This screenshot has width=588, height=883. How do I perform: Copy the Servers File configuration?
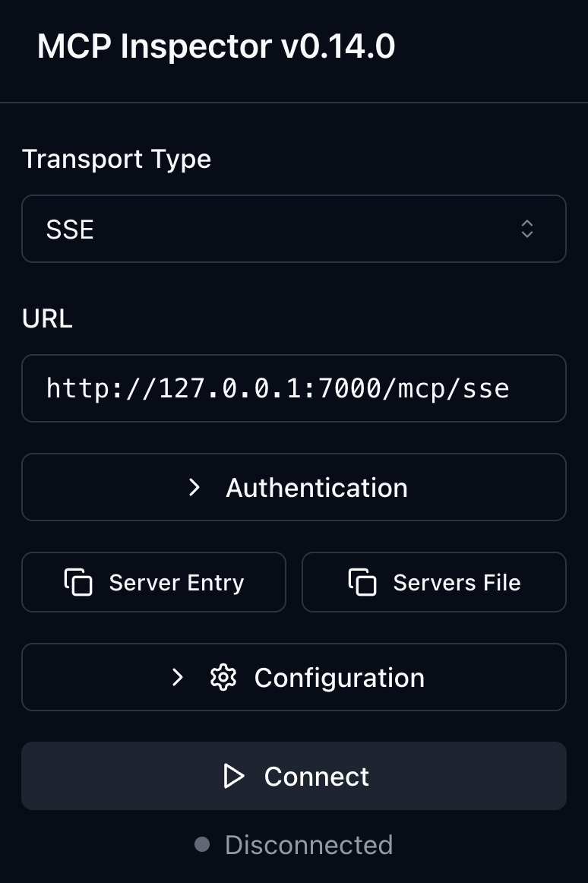coord(434,582)
